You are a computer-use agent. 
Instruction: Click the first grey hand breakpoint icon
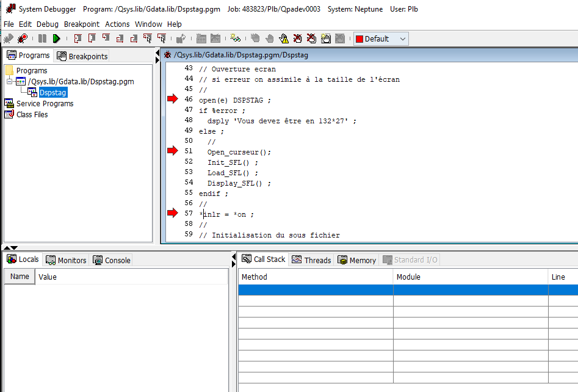point(255,38)
